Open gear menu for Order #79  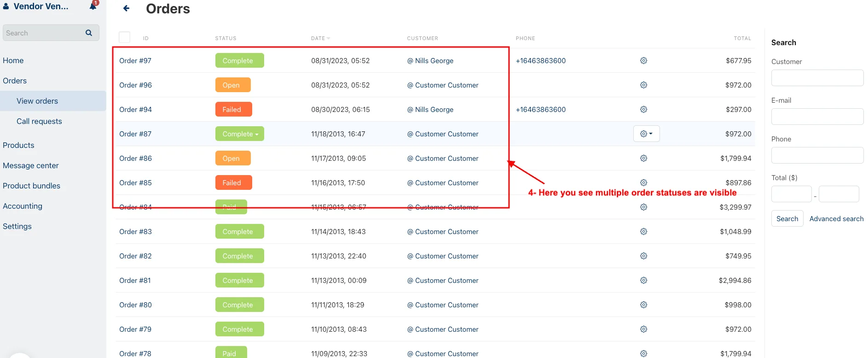tap(643, 329)
